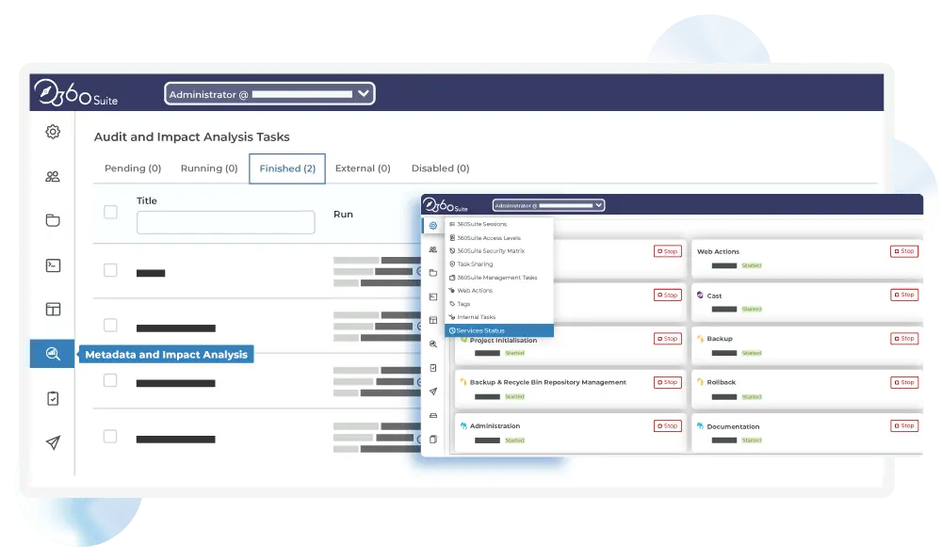Open the Administrator dropdown in the small overlay window
The width and height of the screenshot is (942, 560).
[x=548, y=205]
